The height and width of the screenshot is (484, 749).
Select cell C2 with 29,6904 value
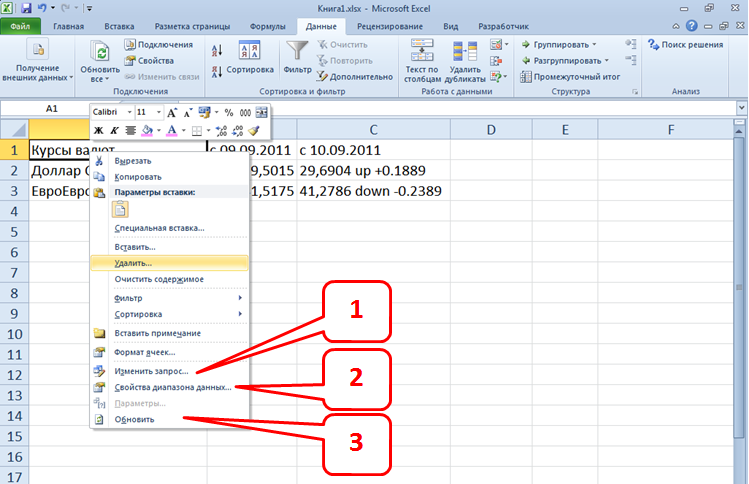372,171
